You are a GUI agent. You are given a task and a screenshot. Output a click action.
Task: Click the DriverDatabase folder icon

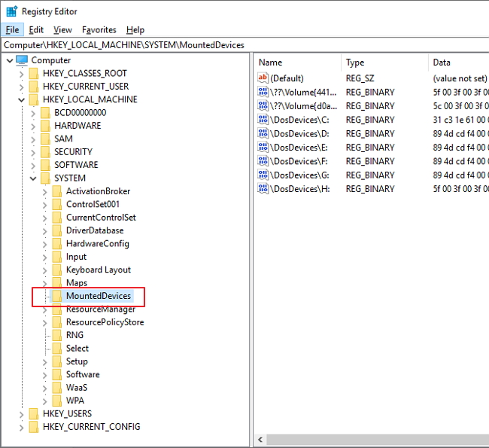[56, 230]
